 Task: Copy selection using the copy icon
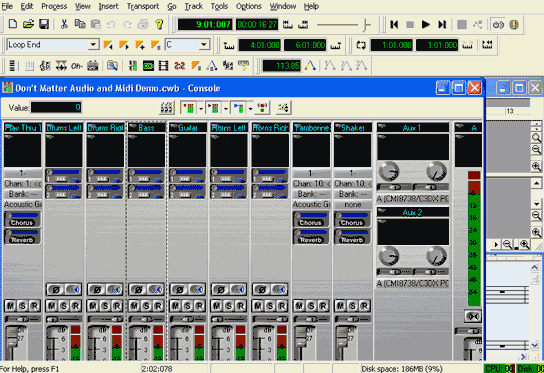[x=80, y=24]
